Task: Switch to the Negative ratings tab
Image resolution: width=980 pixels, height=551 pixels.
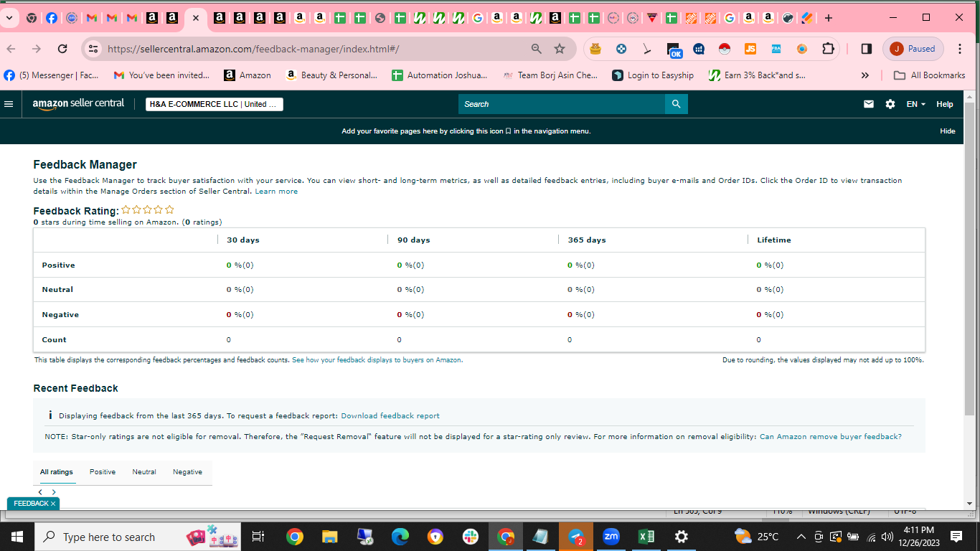Action: [x=187, y=472]
